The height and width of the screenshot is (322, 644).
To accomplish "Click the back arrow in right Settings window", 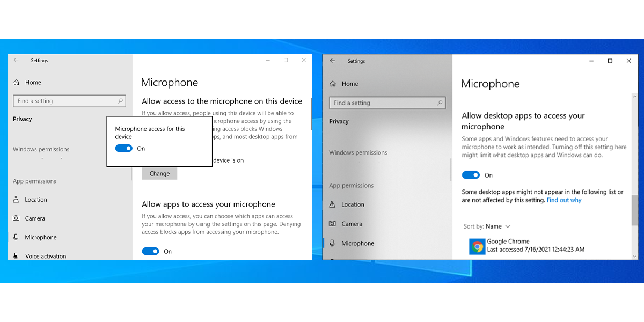I will [x=332, y=61].
